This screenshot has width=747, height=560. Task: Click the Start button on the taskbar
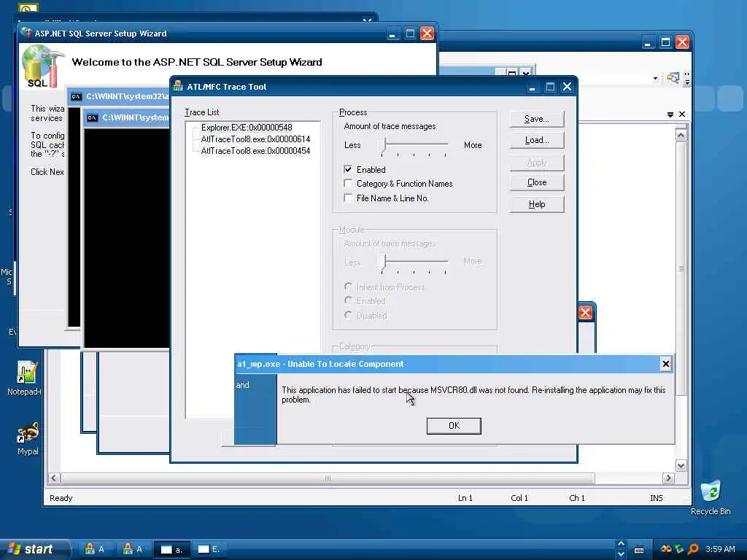(34, 549)
